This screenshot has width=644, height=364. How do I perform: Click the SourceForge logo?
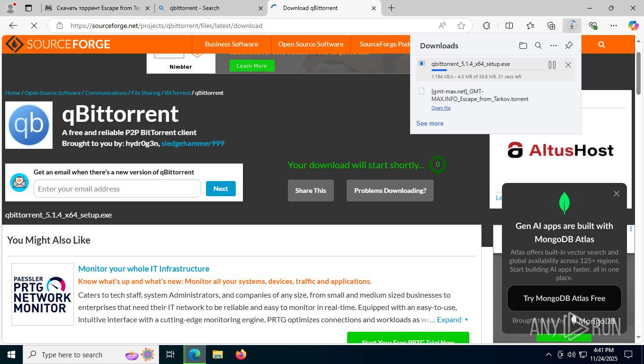[58, 45]
